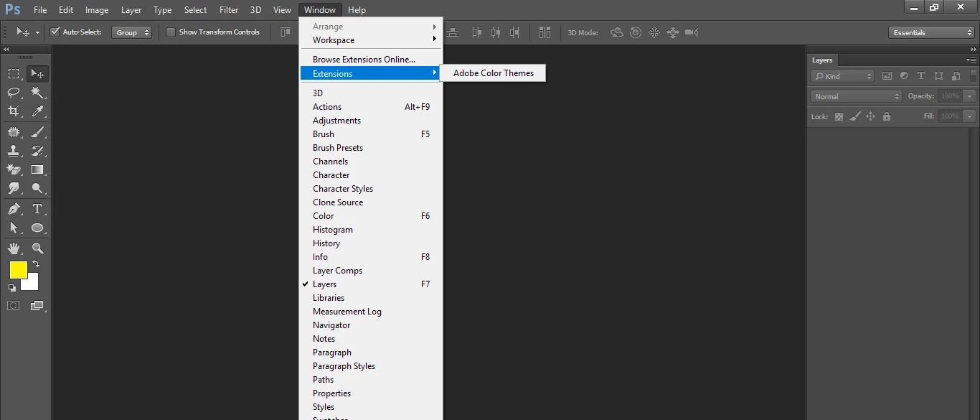Click 3D Mode rotate object icon
980x420 pixels.
tap(616, 32)
